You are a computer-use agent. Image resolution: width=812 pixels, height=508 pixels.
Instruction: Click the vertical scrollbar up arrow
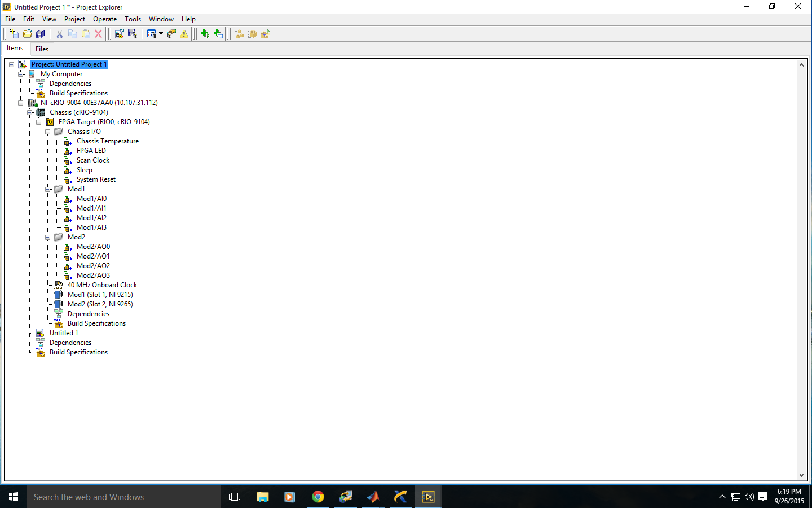click(x=801, y=65)
